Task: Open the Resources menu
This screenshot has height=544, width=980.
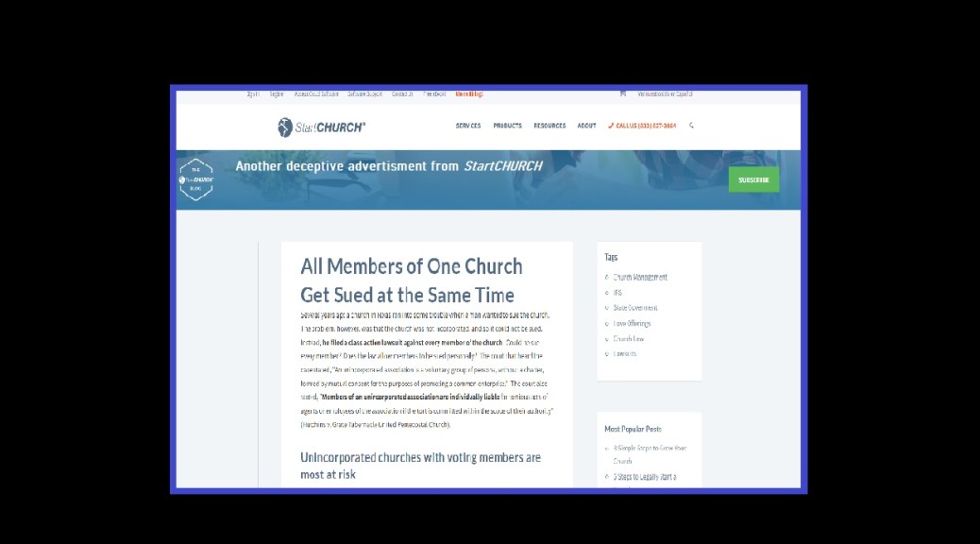Action: coord(549,126)
